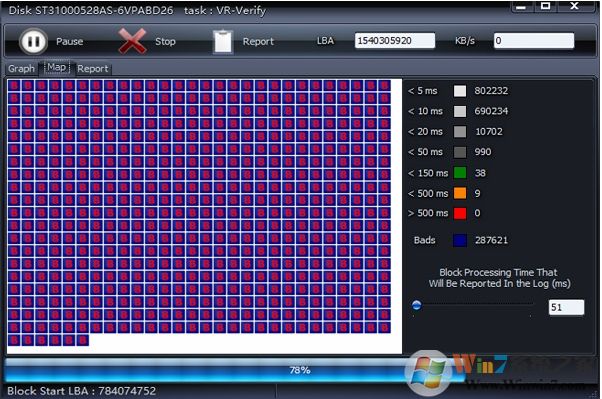Minimize the window

[x=521, y=7]
